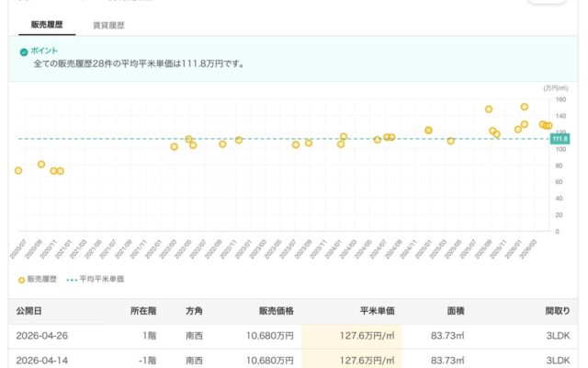588x368 pixels.
Task: Click the 公開日 column header
Action: [x=28, y=311]
